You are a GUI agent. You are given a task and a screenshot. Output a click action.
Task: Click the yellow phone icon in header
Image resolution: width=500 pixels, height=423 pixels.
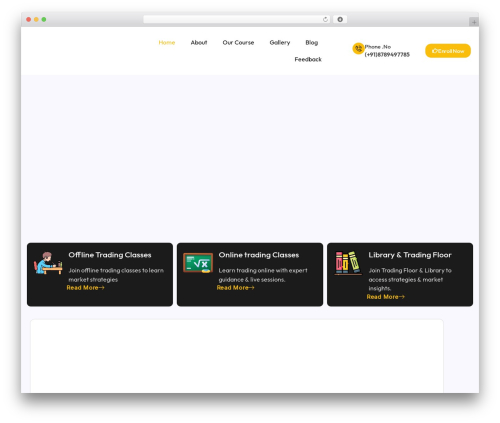pos(358,49)
